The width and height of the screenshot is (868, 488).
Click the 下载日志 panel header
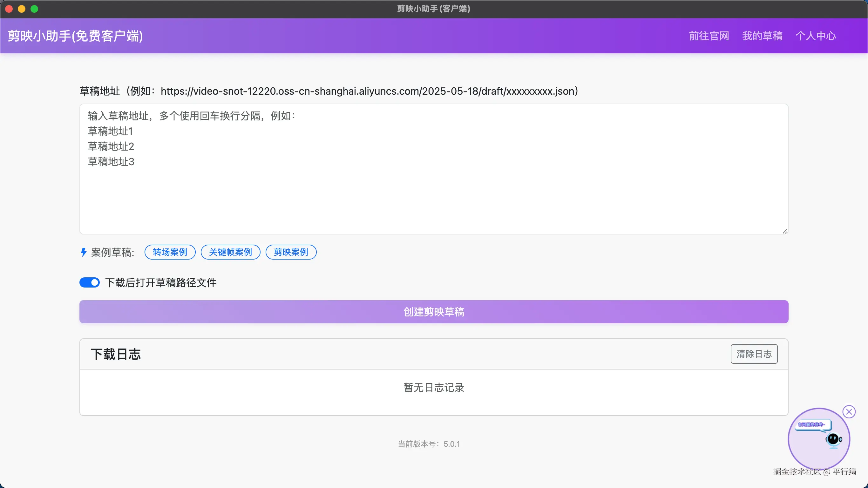[x=116, y=354]
